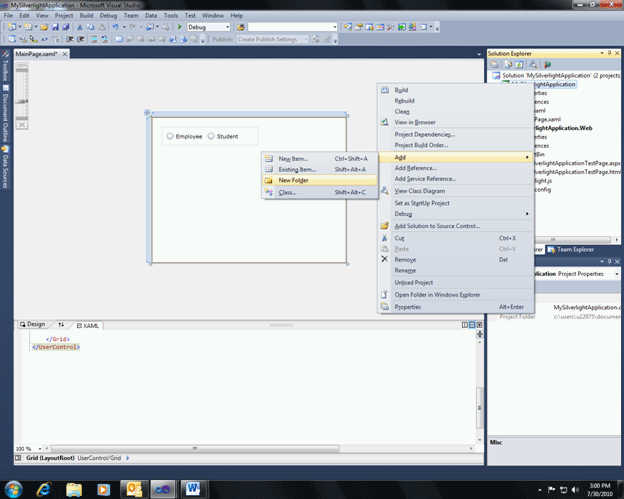
Task: Open Internet Explorer from the taskbar
Action: click(45, 488)
